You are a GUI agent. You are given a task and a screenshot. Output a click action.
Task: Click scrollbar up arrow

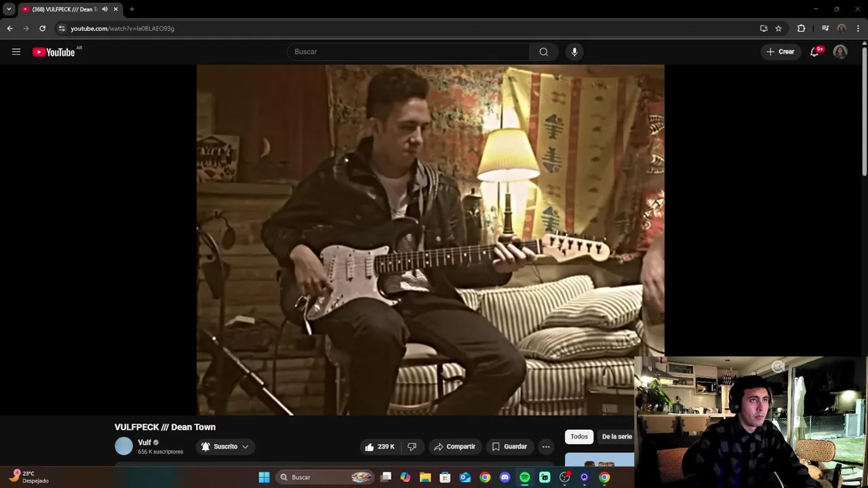tap(864, 43)
